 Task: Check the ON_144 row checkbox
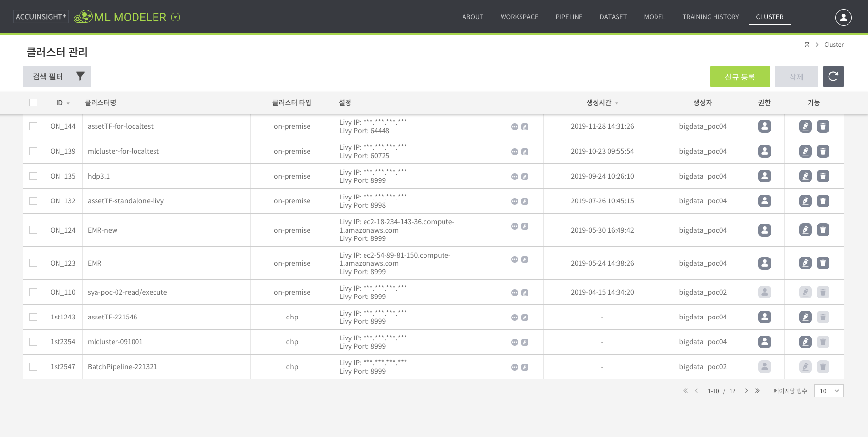pyautogui.click(x=33, y=126)
